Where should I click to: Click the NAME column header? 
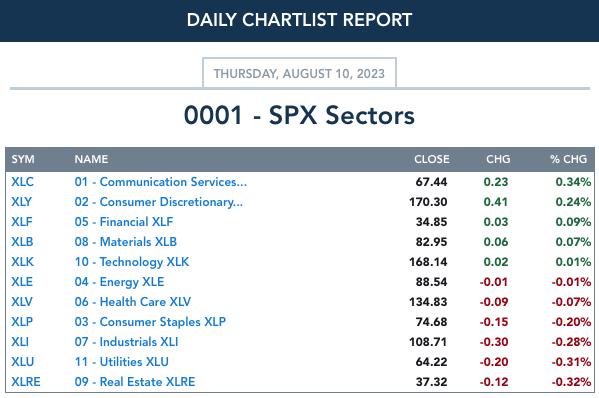(91, 159)
